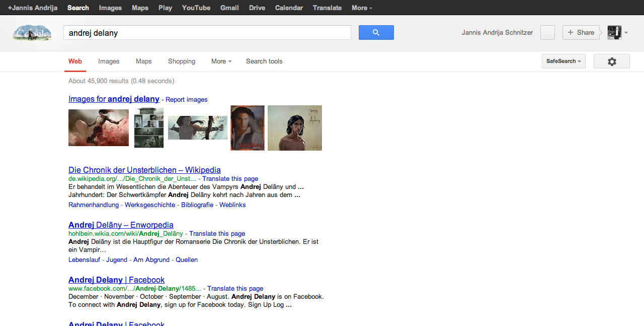The height and width of the screenshot is (326, 644).
Task: Translate the Wikipedia result page
Action: click(x=230, y=179)
